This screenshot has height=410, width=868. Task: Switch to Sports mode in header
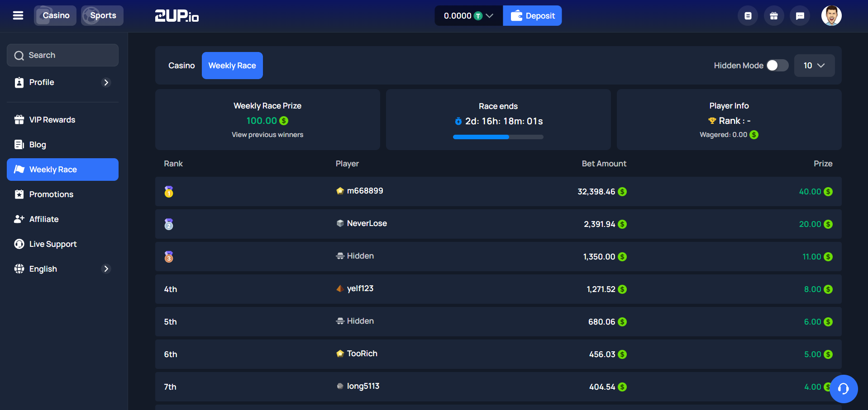(102, 16)
